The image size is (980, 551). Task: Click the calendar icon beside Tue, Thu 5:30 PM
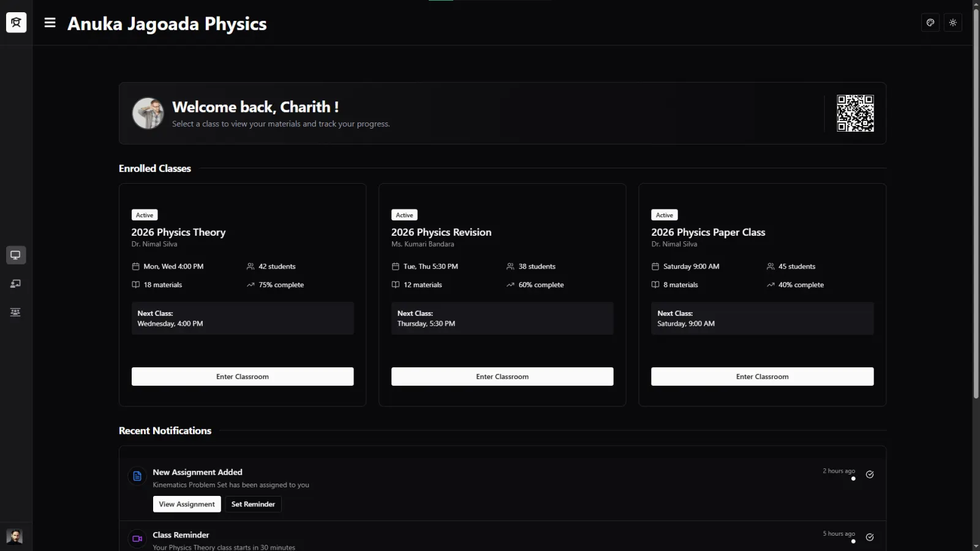[x=396, y=266]
